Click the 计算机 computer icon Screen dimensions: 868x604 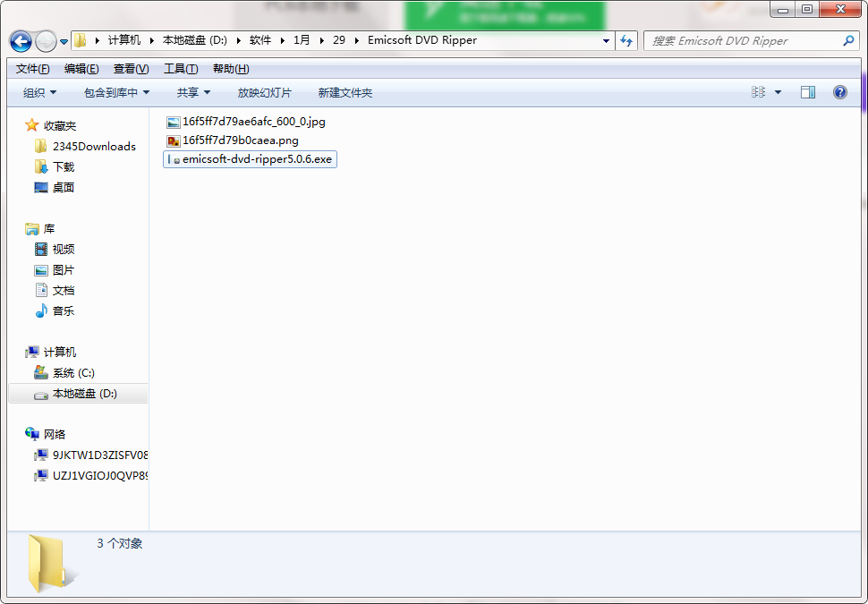31,352
